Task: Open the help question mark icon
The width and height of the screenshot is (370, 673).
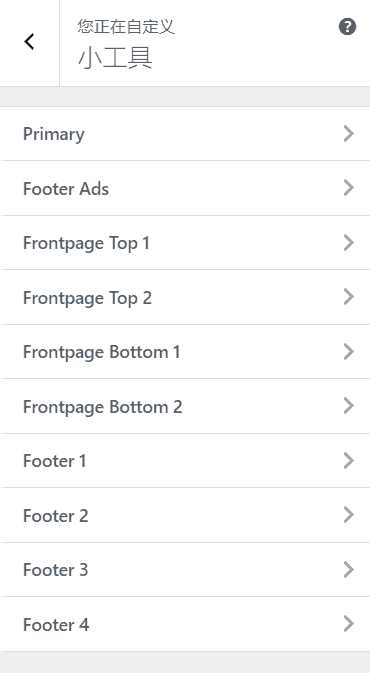Action: tap(347, 27)
